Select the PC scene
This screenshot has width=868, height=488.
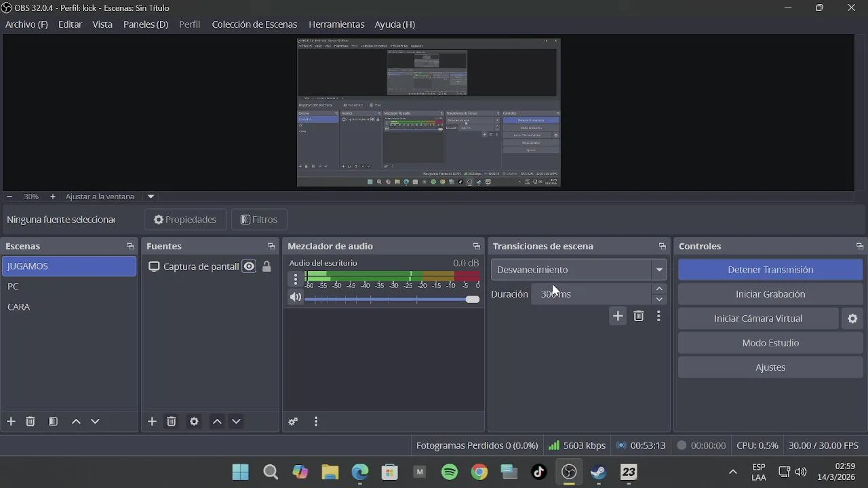point(69,287)
